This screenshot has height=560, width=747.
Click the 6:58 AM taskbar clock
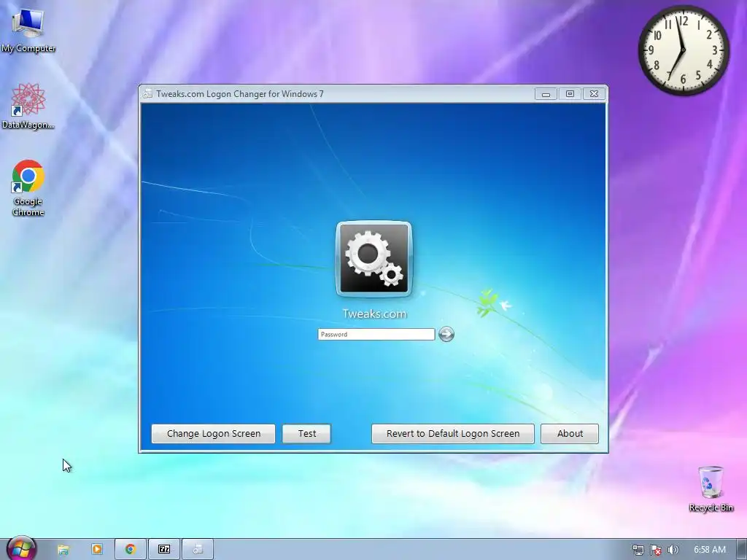click(x=710, y=550)
